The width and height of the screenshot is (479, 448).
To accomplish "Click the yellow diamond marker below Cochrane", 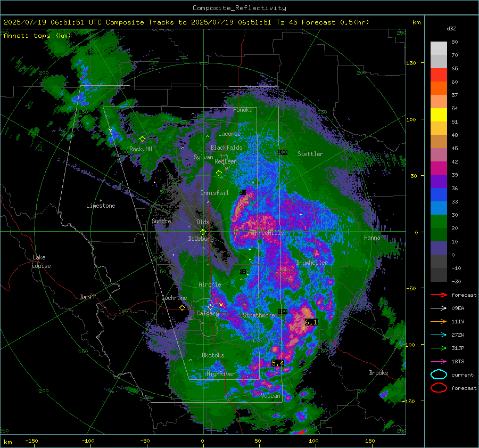I will click(183, 308).
